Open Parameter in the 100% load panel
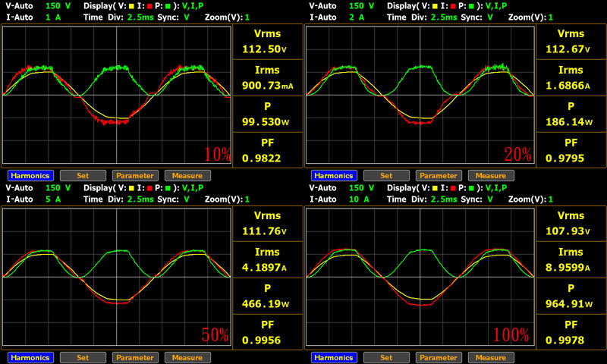This screenshot has width=607, height=364. click(439, 357)
